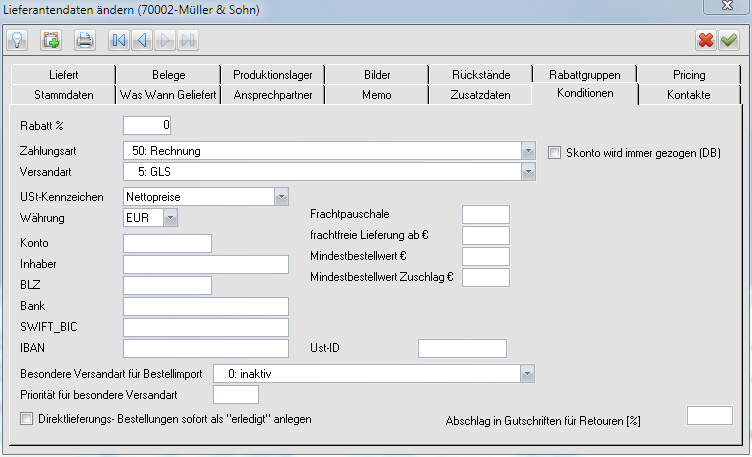
Task: Select the Ansprechpartner tab
Action: [x=272, y=95]
